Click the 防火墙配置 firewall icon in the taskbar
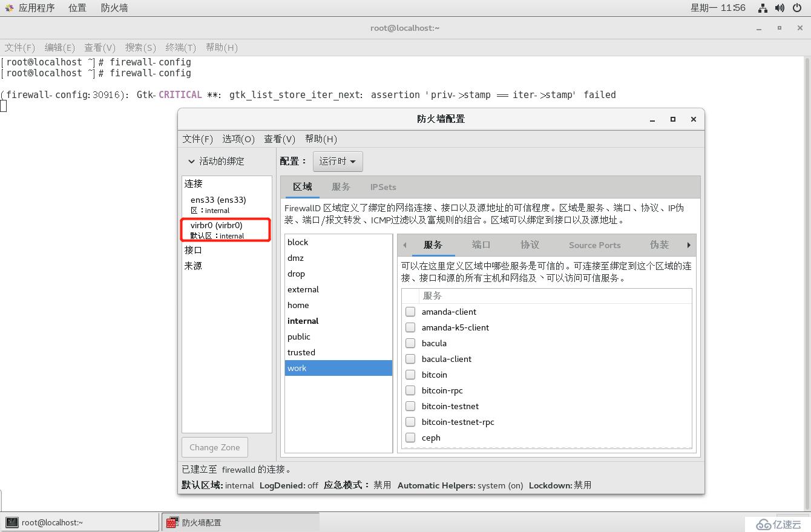811x532 pixels. point(172,522)
